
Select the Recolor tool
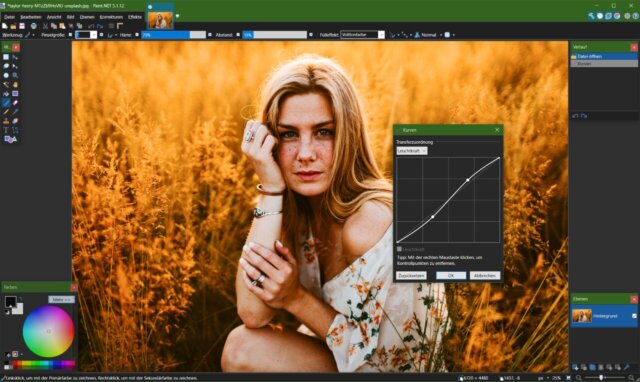pyautogui.click(x=15, y=121)
